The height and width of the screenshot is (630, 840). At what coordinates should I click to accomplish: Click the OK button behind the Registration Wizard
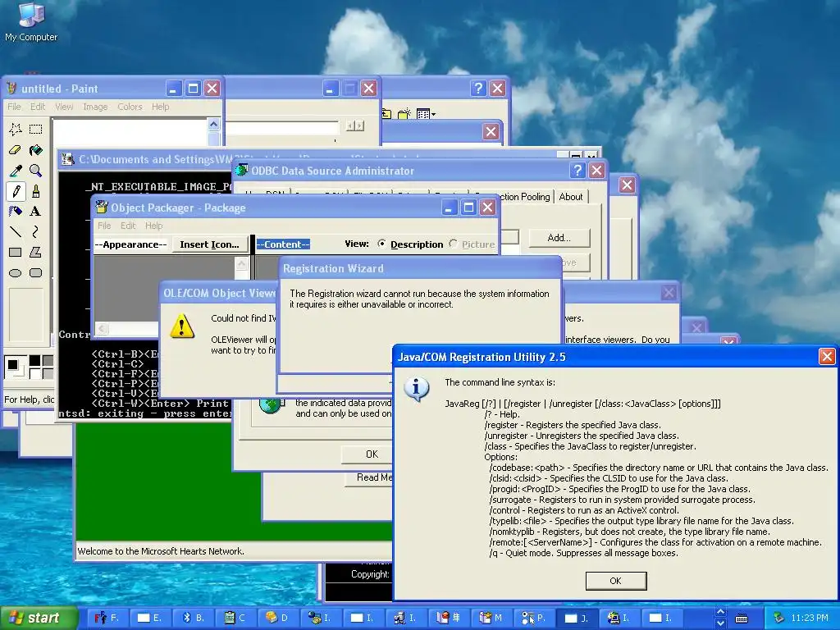pos(367,454)
